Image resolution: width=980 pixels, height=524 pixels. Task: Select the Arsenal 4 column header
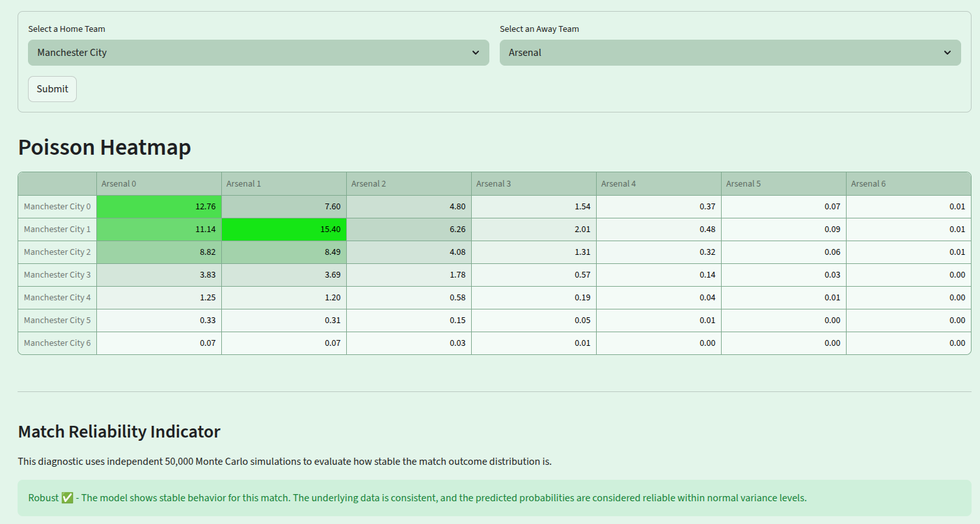pos(659,184)
